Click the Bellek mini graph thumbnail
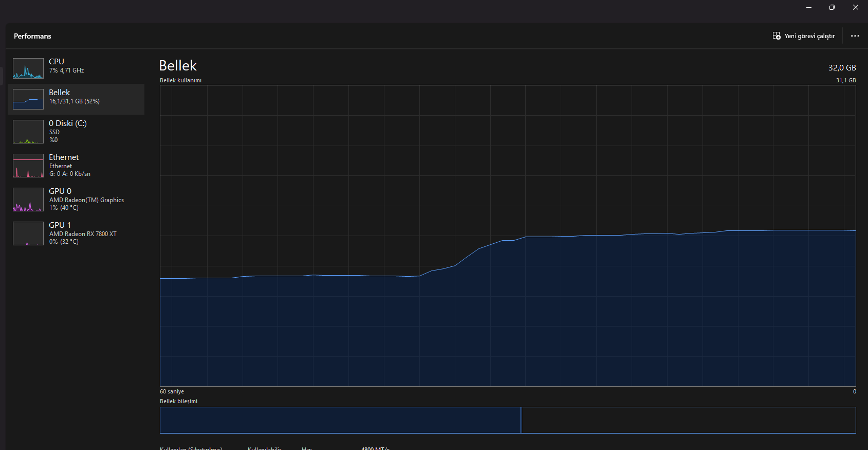This screenshot has height=450, width=868. [x=28, y=99]
